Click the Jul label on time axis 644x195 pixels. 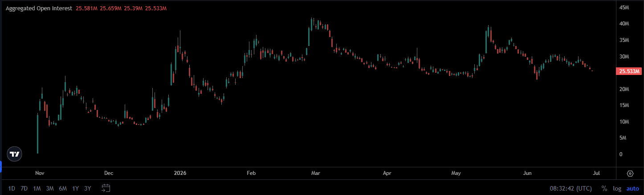click(x=597, y=173)
